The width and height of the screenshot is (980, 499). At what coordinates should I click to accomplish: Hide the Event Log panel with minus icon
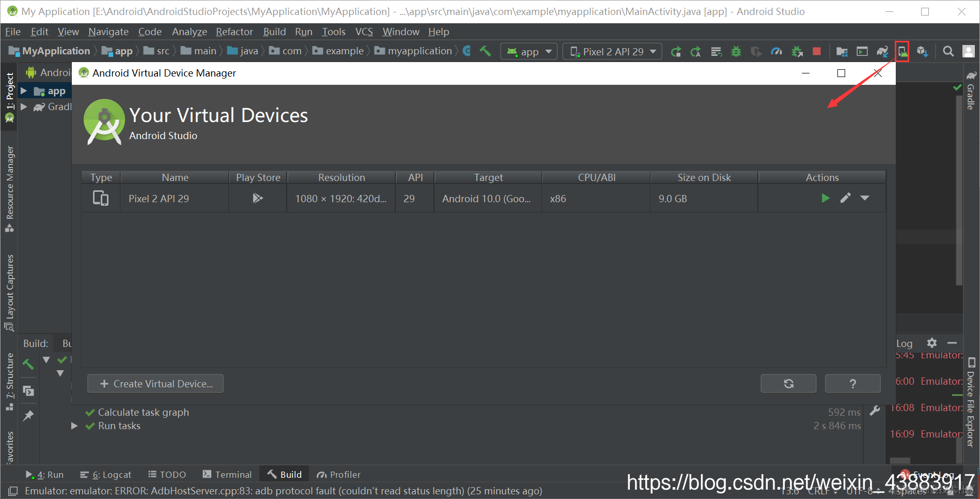click(952, 343)
